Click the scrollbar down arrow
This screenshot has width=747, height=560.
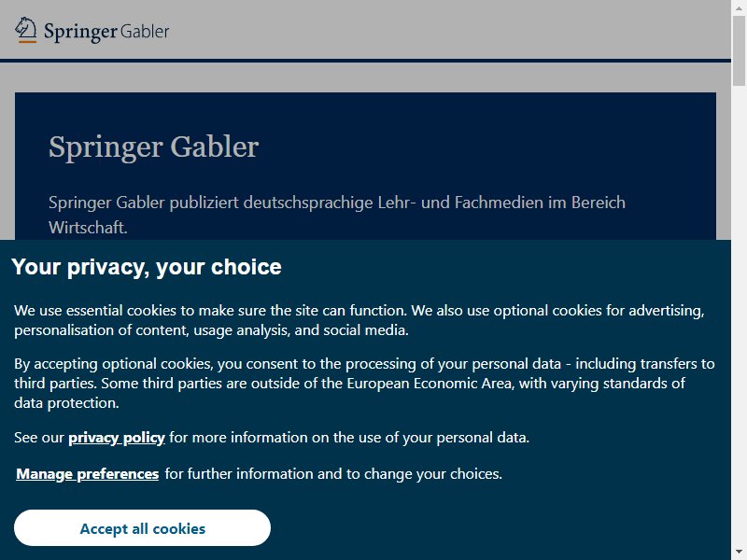pos(739,552)
